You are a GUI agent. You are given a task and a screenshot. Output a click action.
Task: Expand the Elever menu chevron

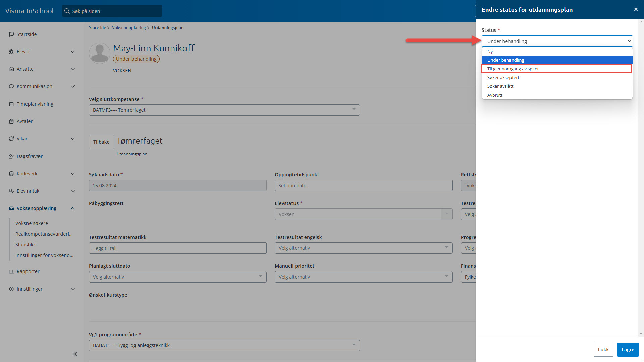point(73,52)
